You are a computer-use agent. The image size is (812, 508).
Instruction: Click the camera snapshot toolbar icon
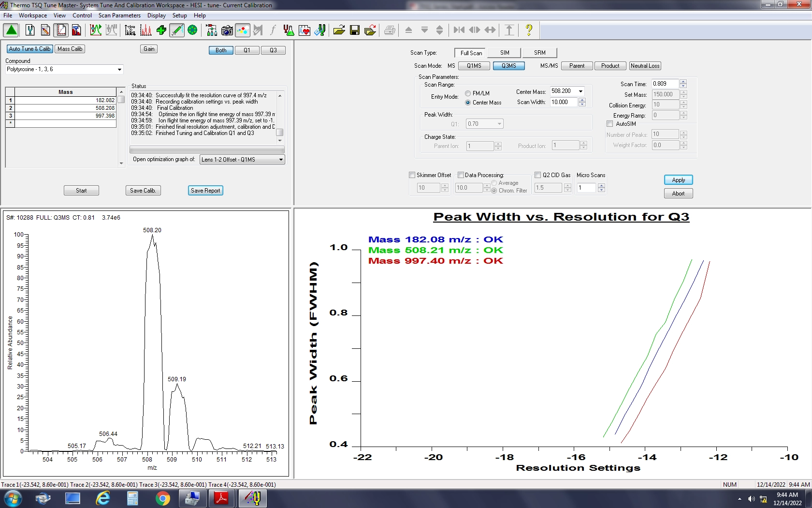pos(227,30)
